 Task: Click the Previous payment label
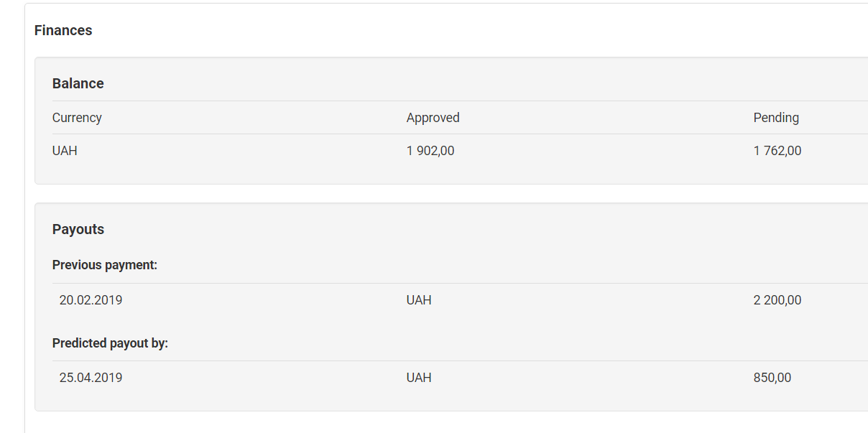click(105, 265)
